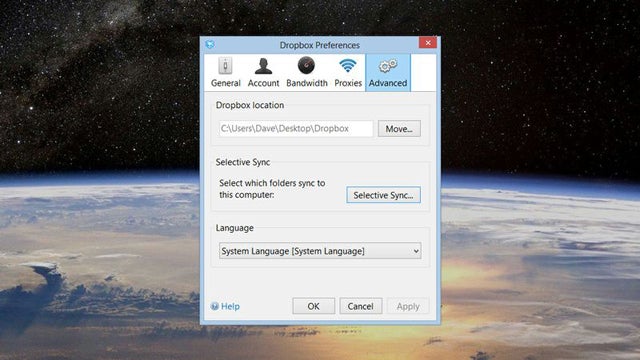The image size is (640, 360).
Task: Switch to the Account tab
Action: point(263,73)
